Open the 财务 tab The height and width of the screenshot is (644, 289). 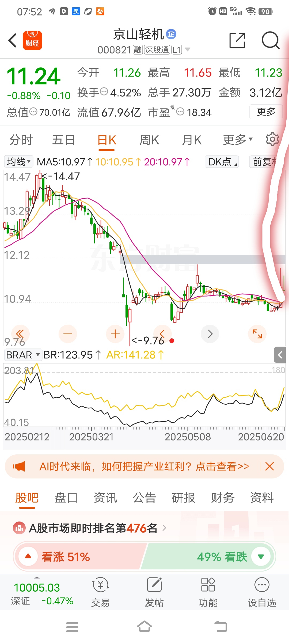223,498
